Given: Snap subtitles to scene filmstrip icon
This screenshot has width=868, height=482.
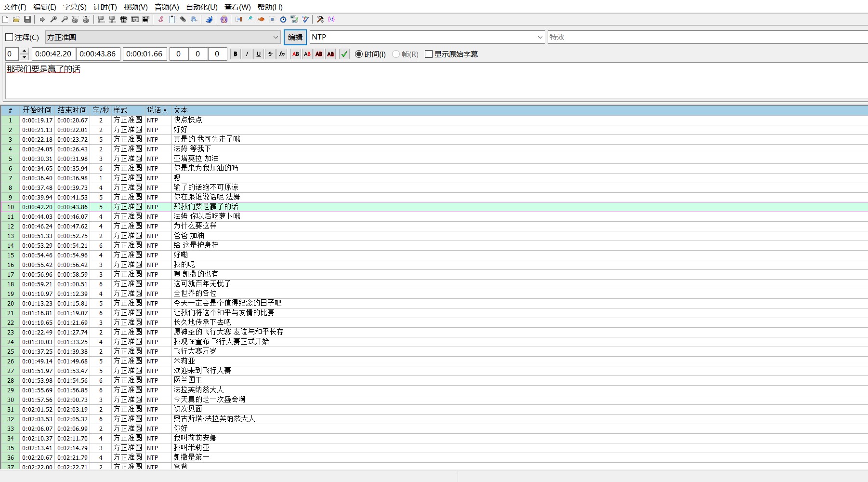Looking at the screenshot, I should point(135,19).
